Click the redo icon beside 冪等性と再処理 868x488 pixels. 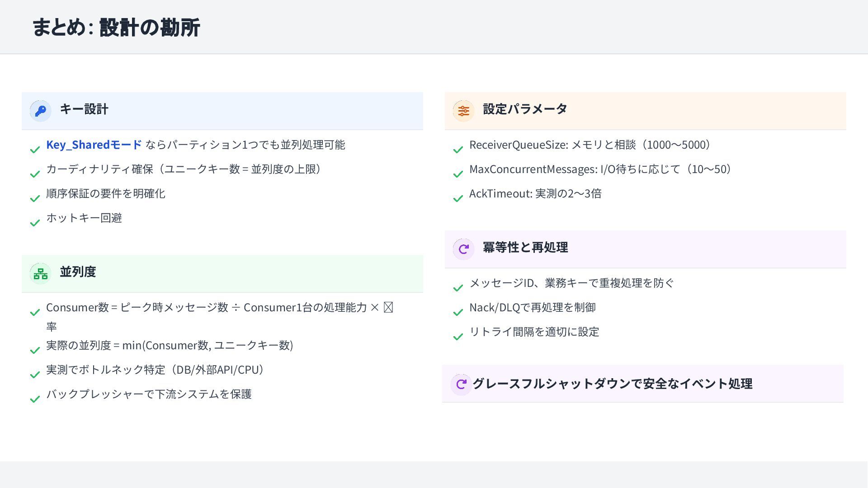[463, 249]
